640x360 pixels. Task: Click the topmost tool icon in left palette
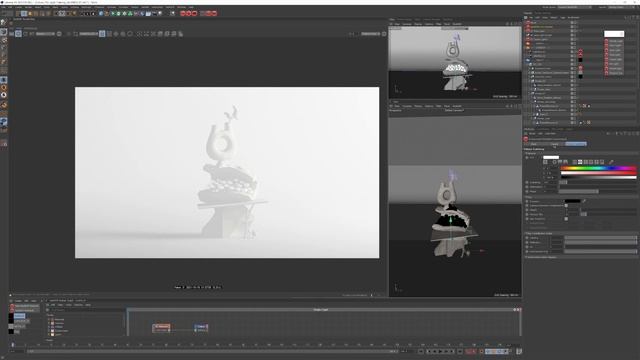pos(4,23)
